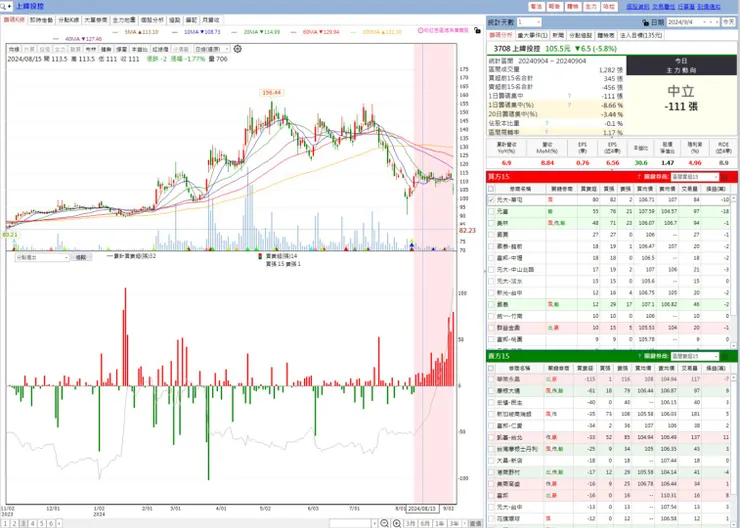Open the 法人目標(135元) tab

pos(640,35)
